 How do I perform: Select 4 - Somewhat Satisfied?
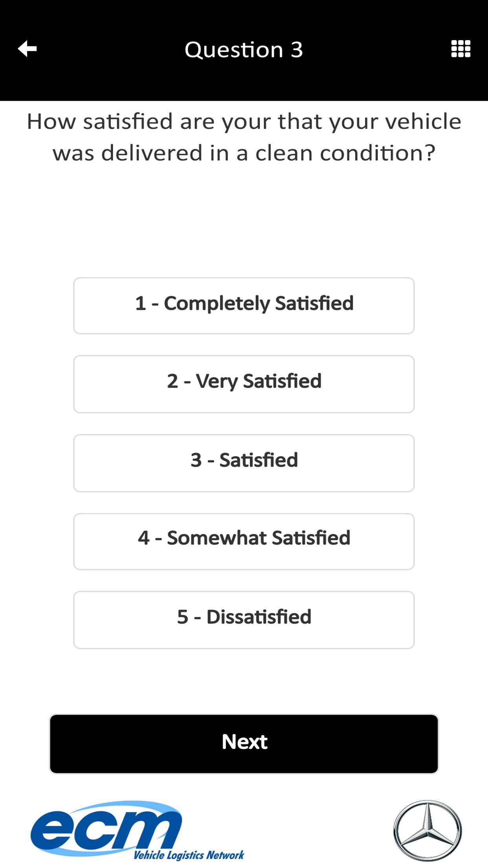click(244, 541)
